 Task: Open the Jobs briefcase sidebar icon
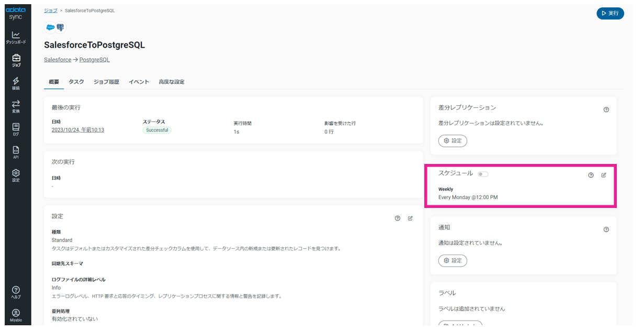pyautogui.click(x=16, y=60)
